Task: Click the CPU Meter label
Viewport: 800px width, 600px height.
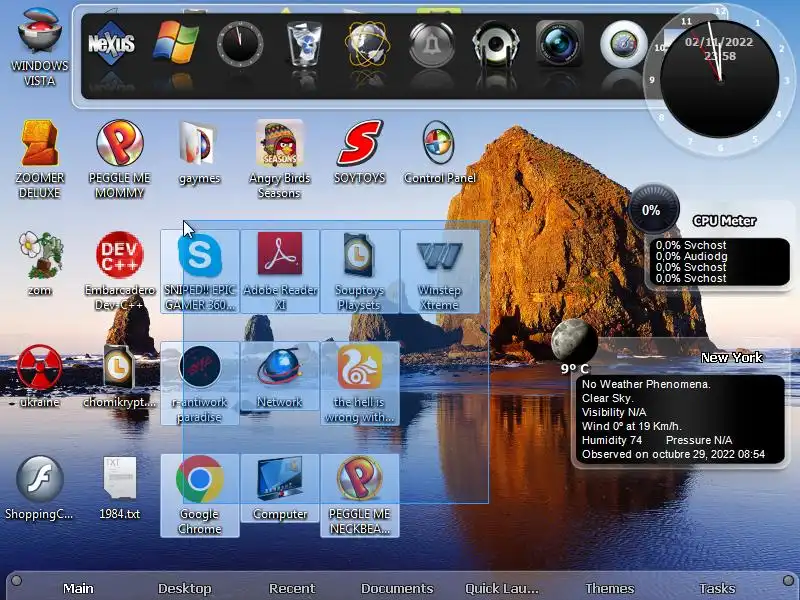Action: pos(724,220)
